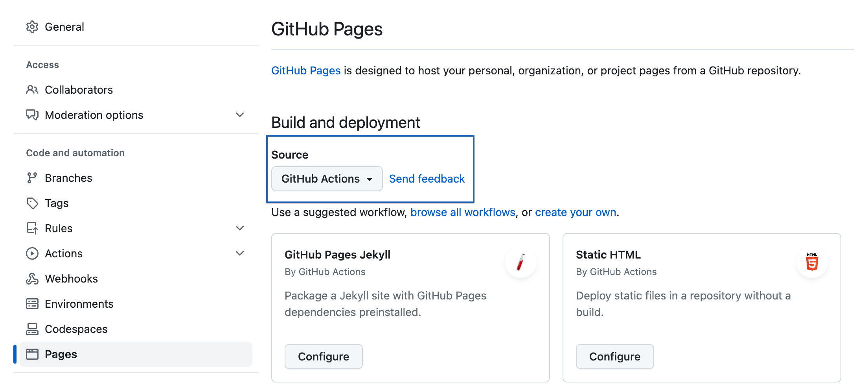Click Send feedback link

tap(427, 179)
